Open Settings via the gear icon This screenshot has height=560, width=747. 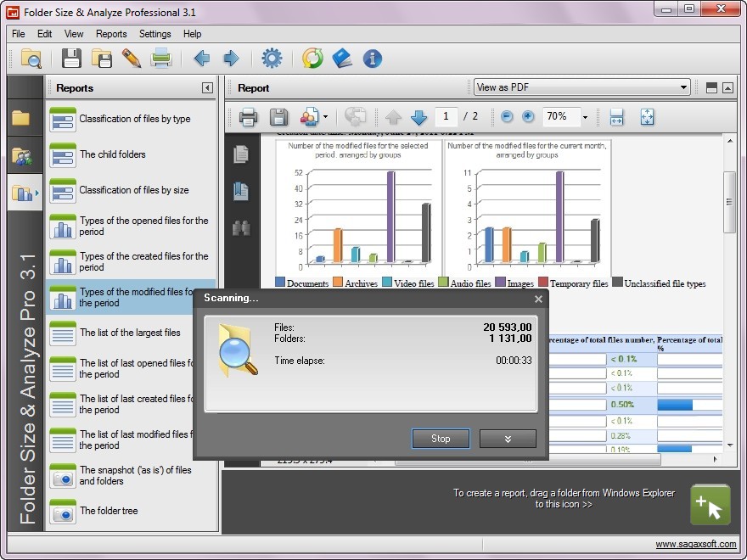click(x=271, y=59)
